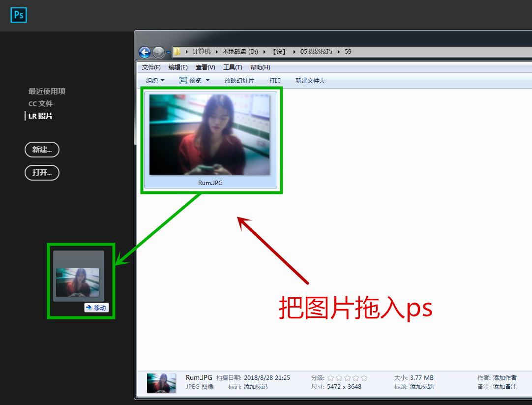Click the forward navigation arrow

point(158,52)
